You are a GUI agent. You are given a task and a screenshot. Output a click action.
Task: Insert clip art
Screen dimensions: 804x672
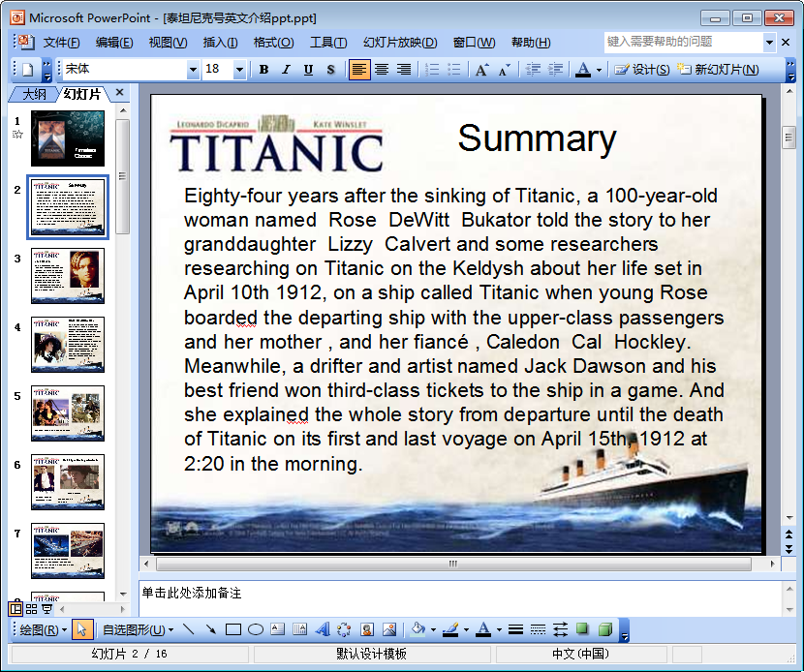point(367,629)
